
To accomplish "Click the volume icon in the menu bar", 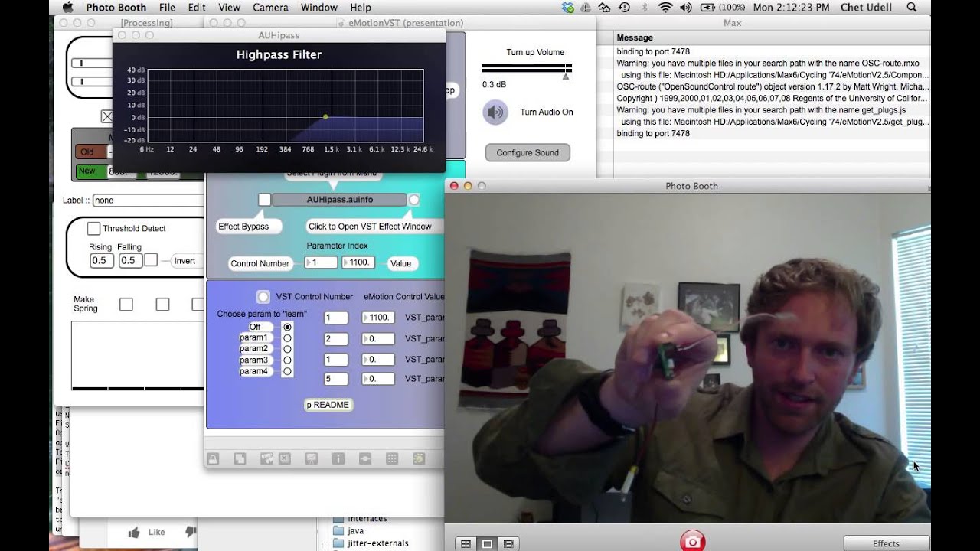I will point(685,7).
